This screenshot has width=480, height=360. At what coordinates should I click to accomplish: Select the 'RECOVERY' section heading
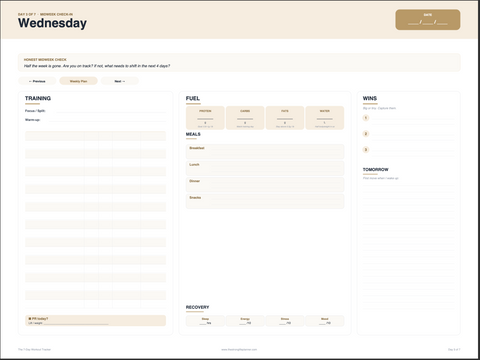[197, 307]
